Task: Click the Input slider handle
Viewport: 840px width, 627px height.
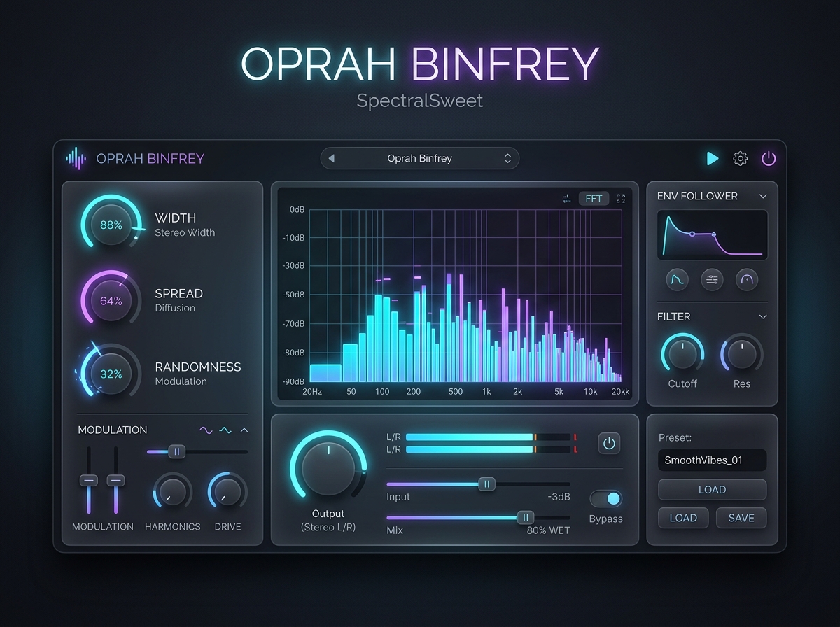Action: coord(486,484)
